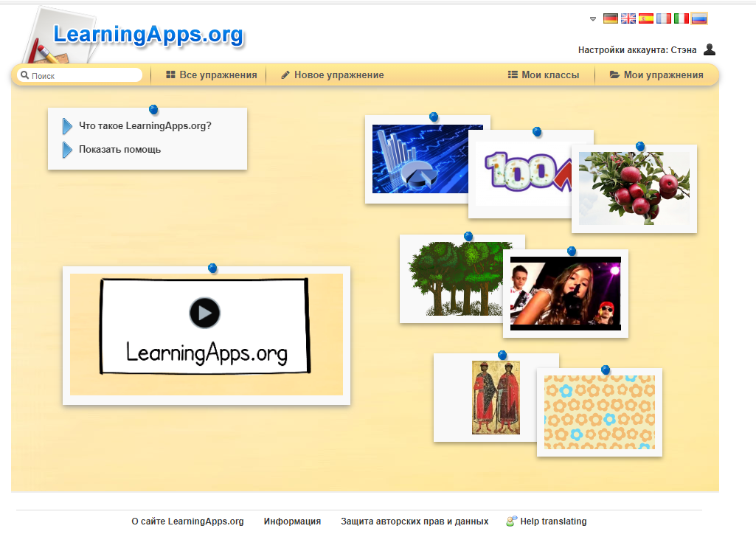Open Что такое LearningApps.org? link

(x=145, y=126)
